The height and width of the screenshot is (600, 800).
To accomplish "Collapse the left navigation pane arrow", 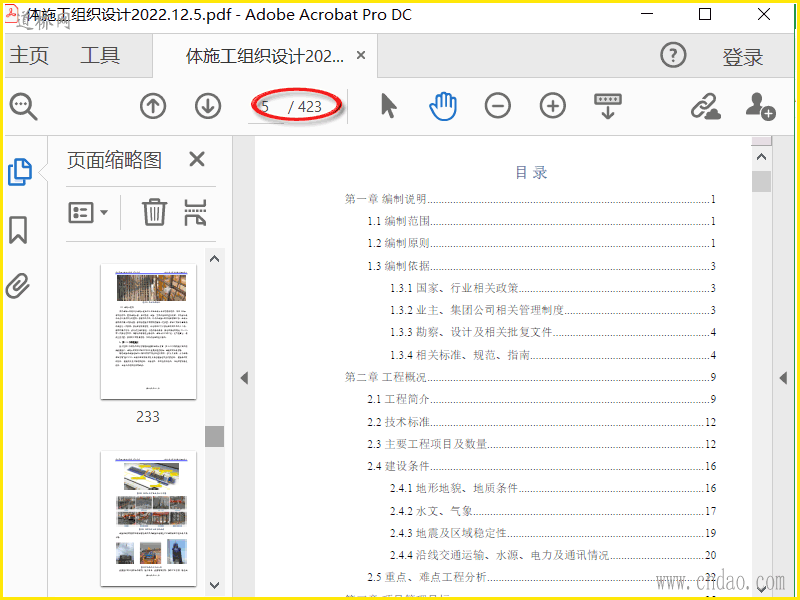I will point(244,378).
